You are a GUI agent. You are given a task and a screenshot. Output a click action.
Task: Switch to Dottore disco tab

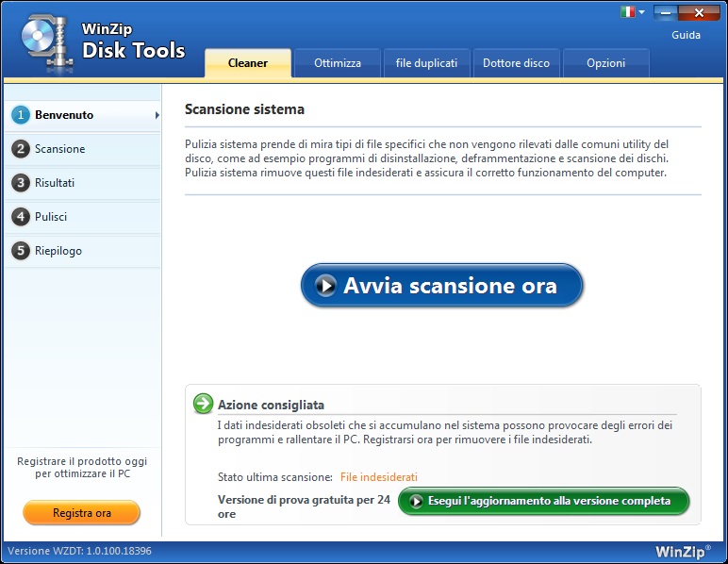coord(516,63)
